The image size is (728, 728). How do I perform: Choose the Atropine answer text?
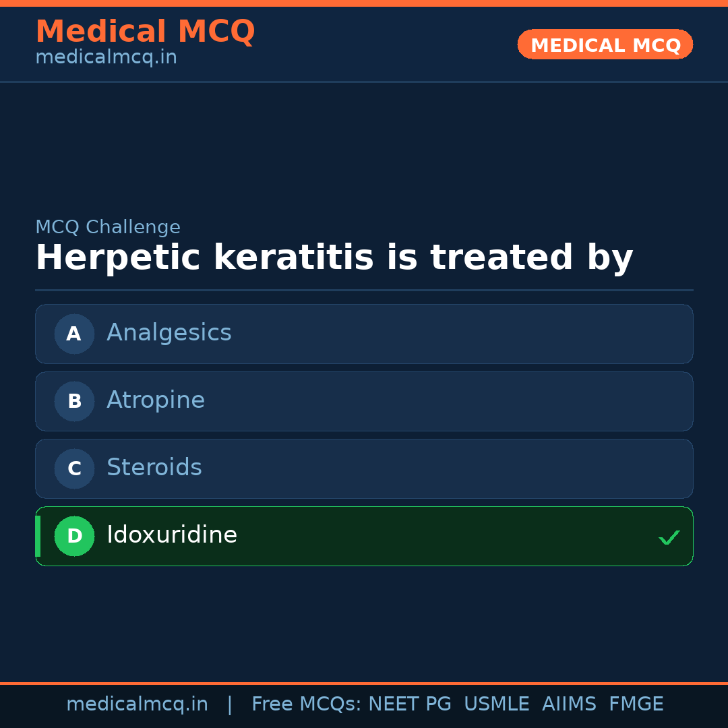point(155,400)
